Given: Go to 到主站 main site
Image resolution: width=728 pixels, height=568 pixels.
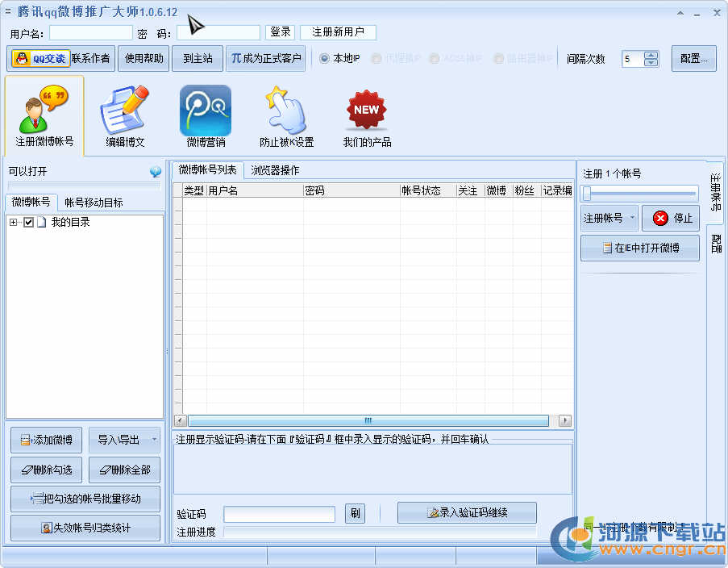Looking at the screenshot, I should coord(198,59).
